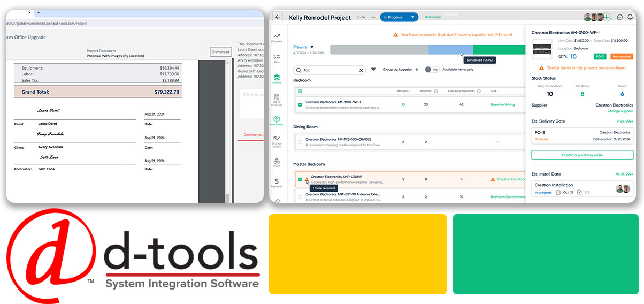The image size is (644, 304).
Task: Toggle the Available items only switch
Action: click(428, 70)
